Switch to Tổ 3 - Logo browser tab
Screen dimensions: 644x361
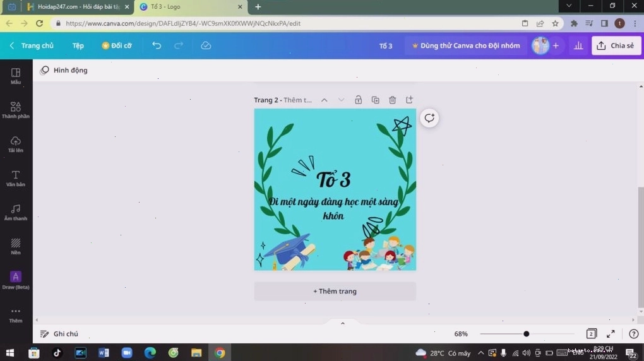pos(191,7)
